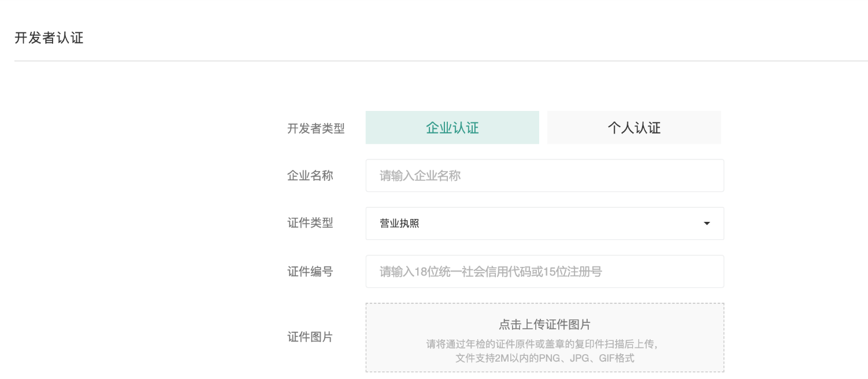
Task: Focus the 证件编号 credit code input field
Action: coord(544,272)
